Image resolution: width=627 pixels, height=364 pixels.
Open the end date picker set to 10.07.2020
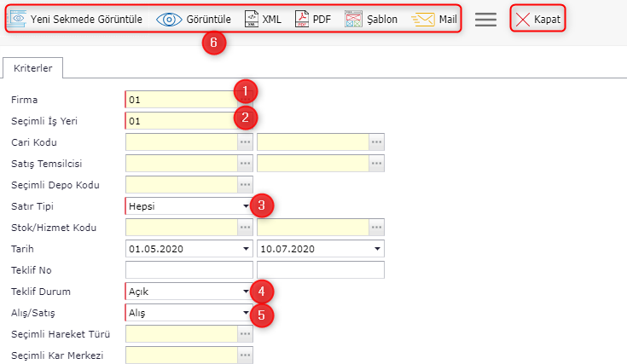(x=376, y=249)
